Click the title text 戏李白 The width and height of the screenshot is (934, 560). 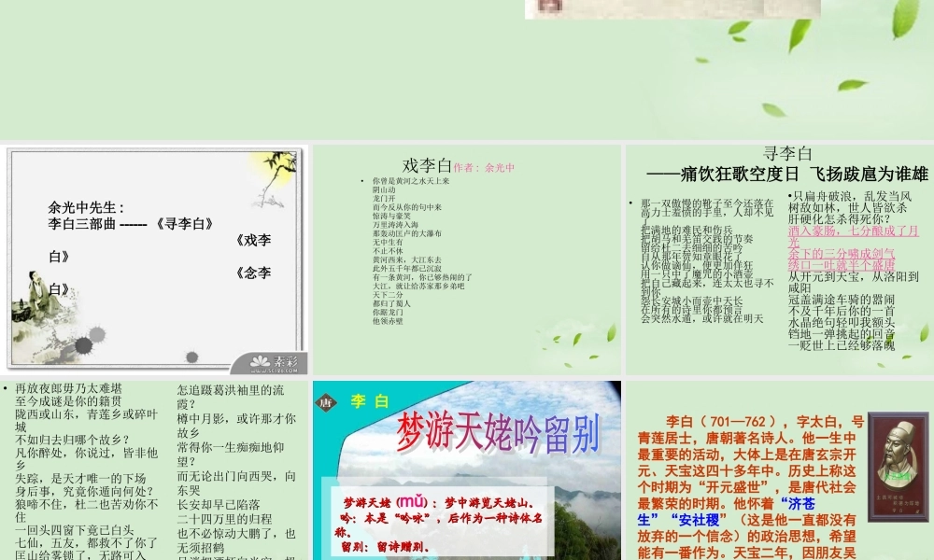coord(427,165)
